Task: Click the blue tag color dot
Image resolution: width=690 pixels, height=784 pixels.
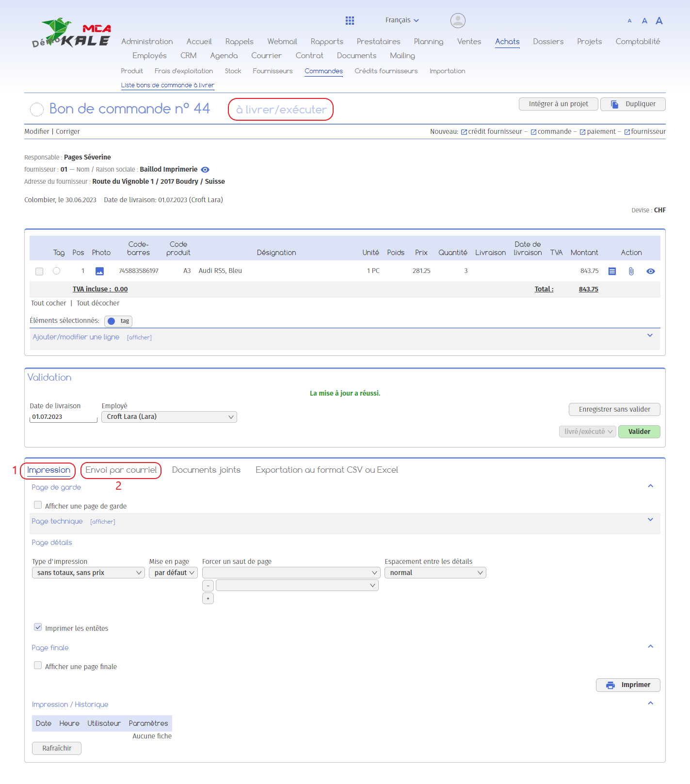Action: (112, 321)
